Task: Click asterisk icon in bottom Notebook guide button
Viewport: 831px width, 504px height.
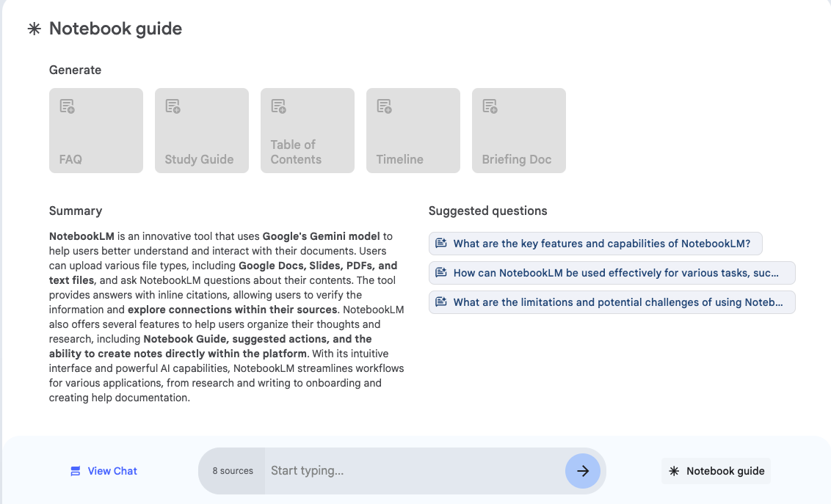Action: [674, 471]
